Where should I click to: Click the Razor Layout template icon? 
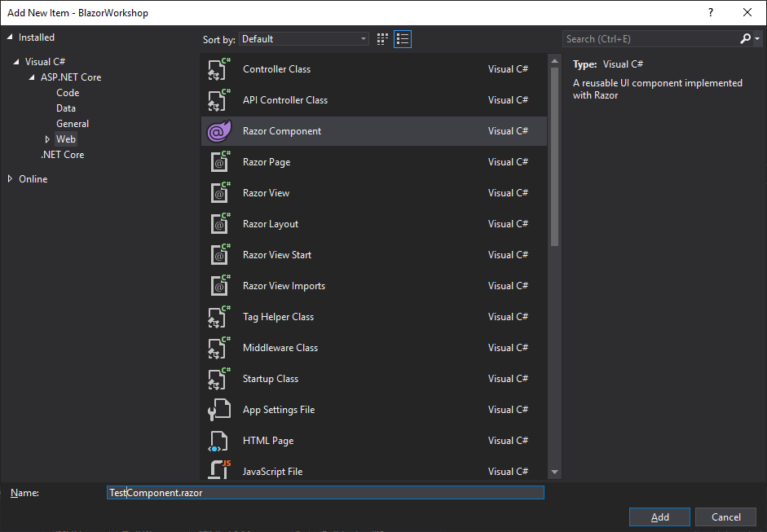point(219,224)
